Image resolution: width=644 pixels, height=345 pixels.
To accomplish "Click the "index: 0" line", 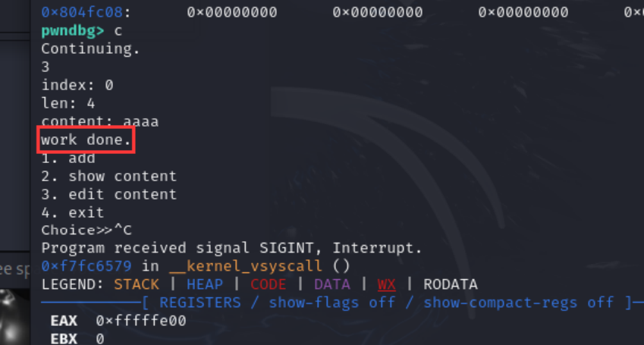I will [x=77, y=85].
